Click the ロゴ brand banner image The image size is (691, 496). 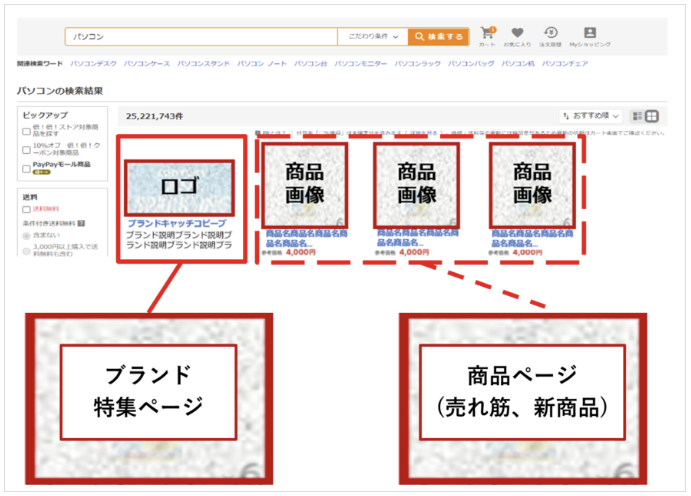tap(181, 185)
